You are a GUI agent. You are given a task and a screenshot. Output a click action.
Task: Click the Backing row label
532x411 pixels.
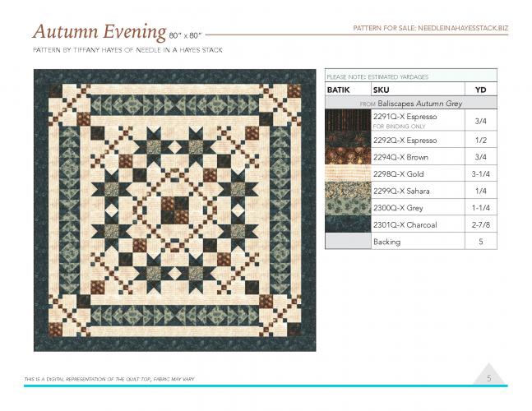[386, 242]
